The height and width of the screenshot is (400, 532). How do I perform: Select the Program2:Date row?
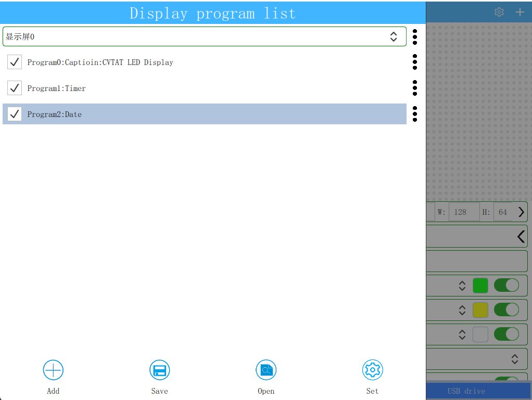coord(205,114)
